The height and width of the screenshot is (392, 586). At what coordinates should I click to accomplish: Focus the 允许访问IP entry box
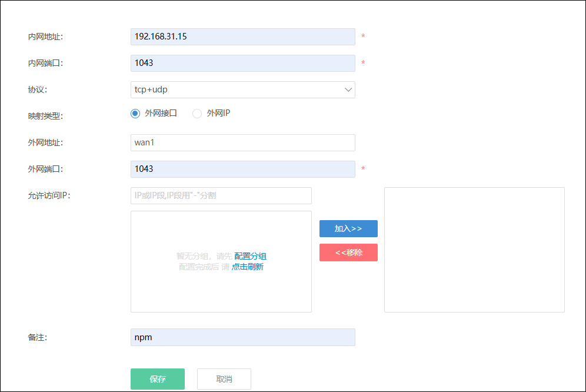point(221,195)
